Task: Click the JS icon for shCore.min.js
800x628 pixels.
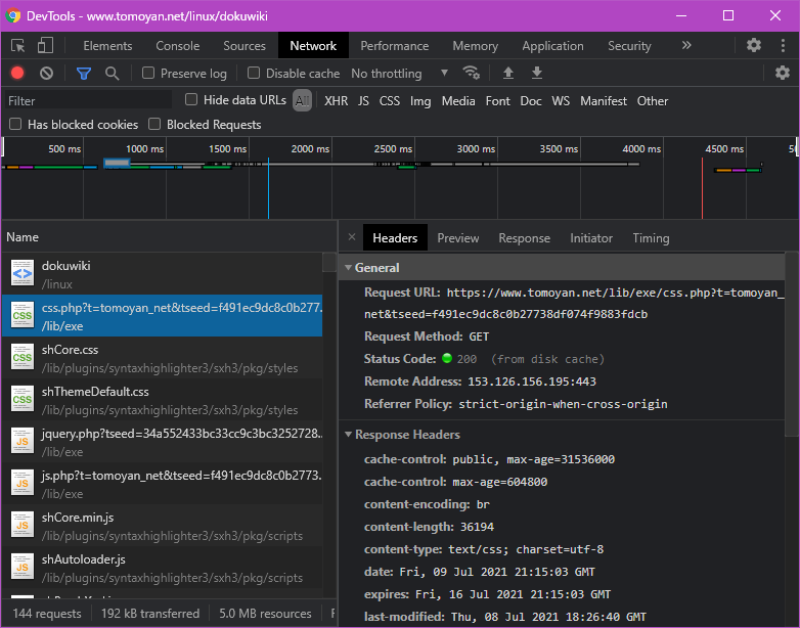Action: pos(22,525)
